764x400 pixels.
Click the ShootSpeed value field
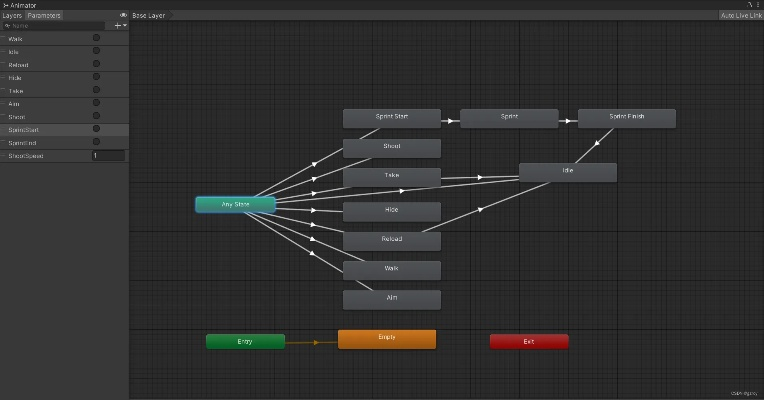coord(108,156)
